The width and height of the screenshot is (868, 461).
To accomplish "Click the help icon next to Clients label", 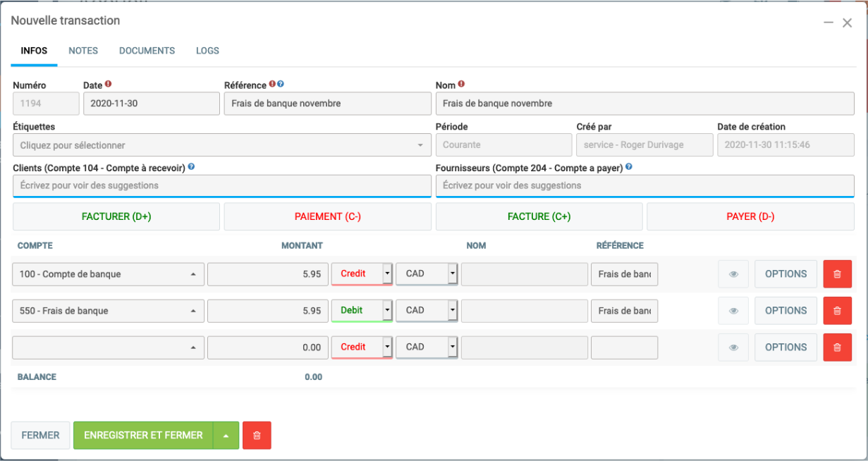I will [192, 168].
